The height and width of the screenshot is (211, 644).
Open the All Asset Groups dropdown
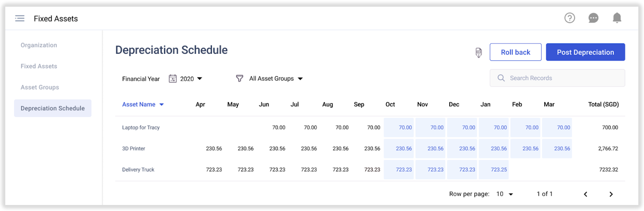(x=276, y=79)
